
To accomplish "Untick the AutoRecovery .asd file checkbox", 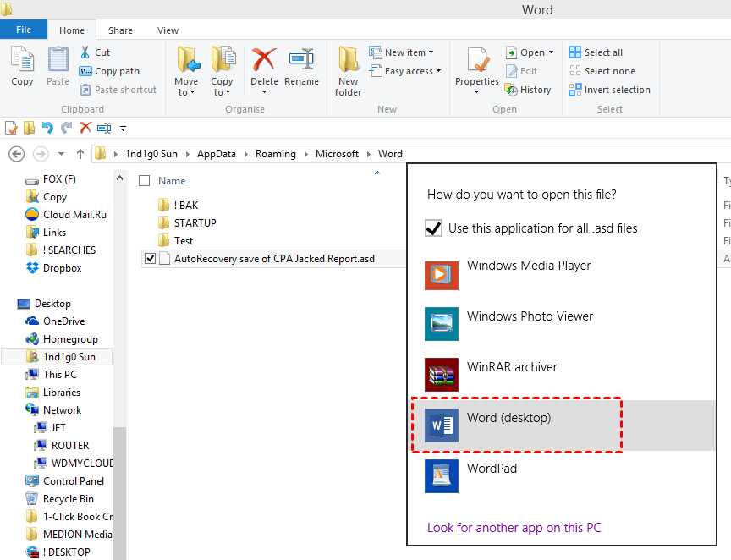I will [151, 259].
